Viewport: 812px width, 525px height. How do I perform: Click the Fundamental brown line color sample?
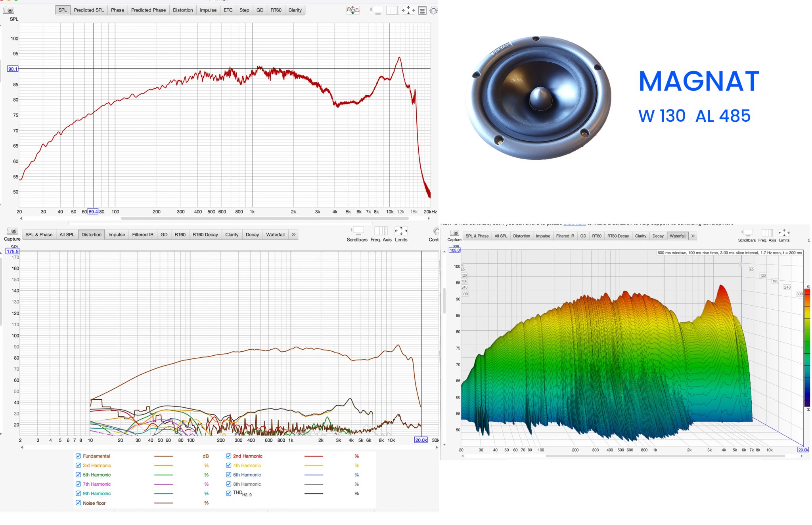click(x=163, y=456)
